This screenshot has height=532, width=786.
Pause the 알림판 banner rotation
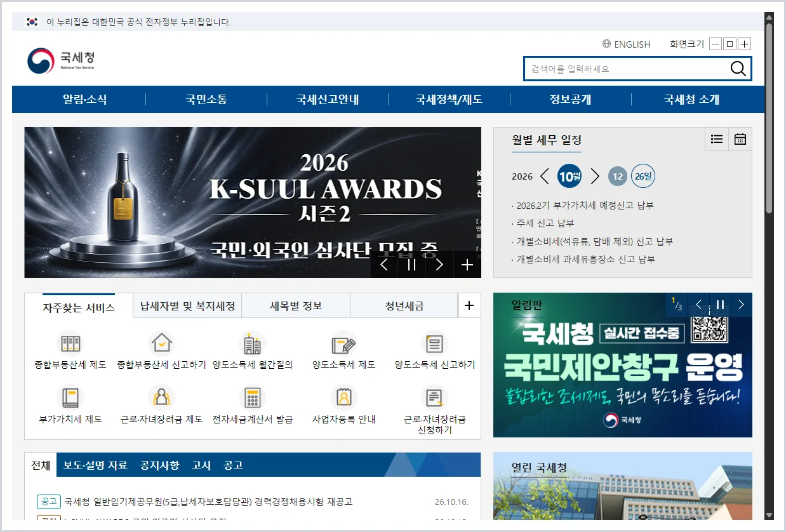[x=720, y=305]
